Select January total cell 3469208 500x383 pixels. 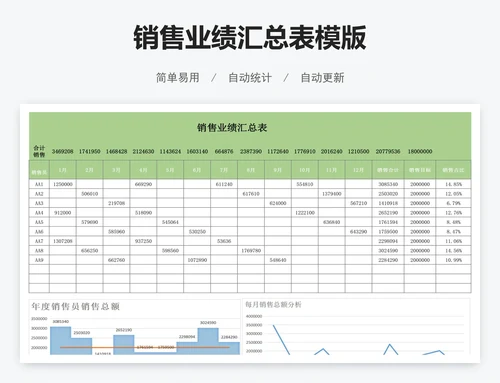tap(63, 151)
